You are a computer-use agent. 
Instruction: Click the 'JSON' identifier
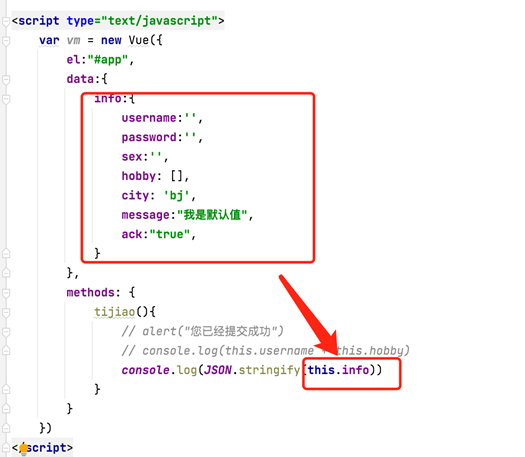coord(218,370)
